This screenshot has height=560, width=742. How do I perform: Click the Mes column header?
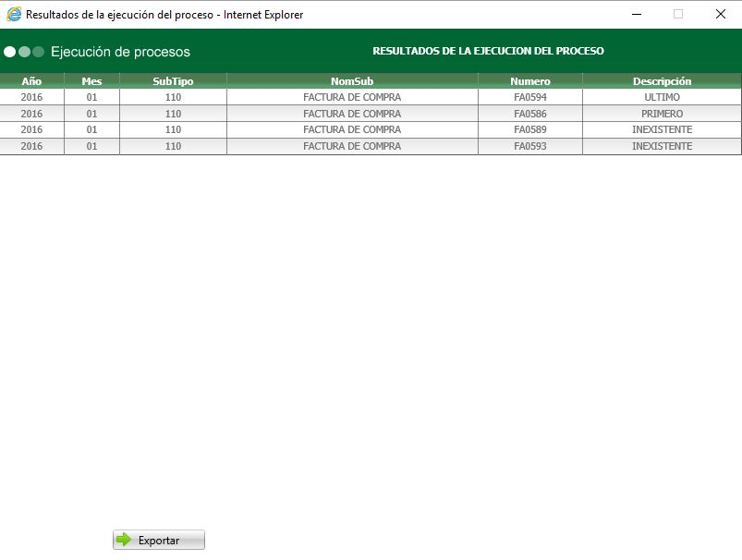click(91, 80)
